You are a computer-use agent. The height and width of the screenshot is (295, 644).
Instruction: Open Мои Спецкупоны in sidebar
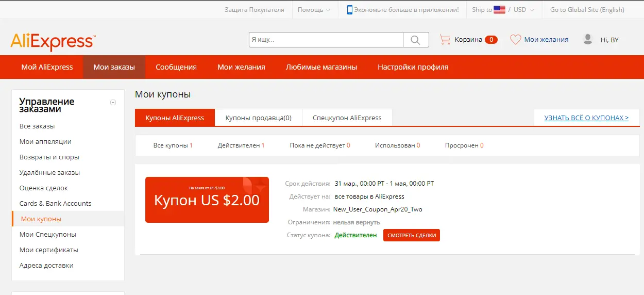(48, 234)
